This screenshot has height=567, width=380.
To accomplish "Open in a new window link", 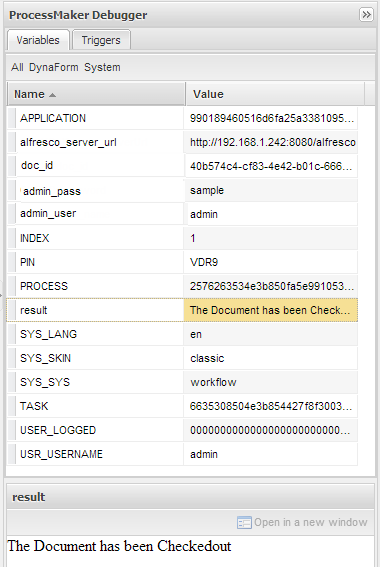I will [311, 522].
